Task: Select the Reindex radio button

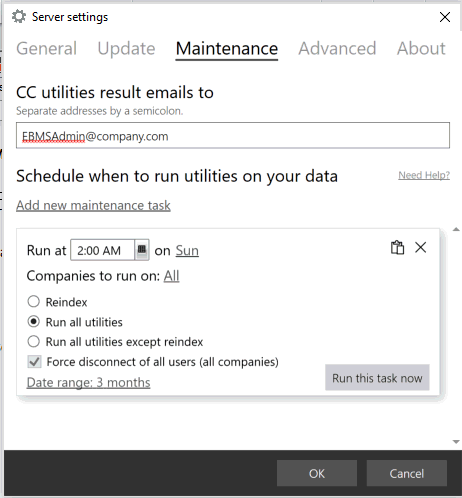Action: [x=34, y=302]
